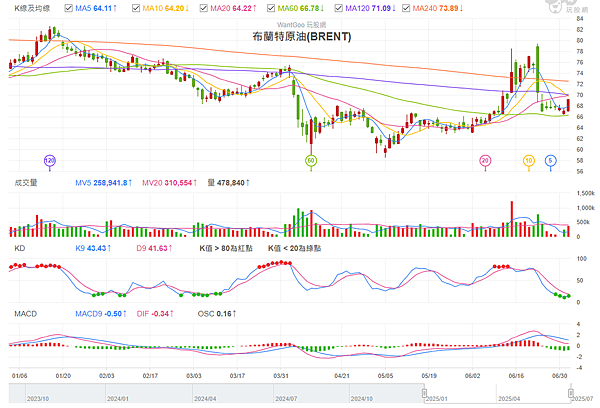This screenshot has width=600, height=408.
Task: Click 2024/01 on the navigator timeline
Action: (118, 399)
